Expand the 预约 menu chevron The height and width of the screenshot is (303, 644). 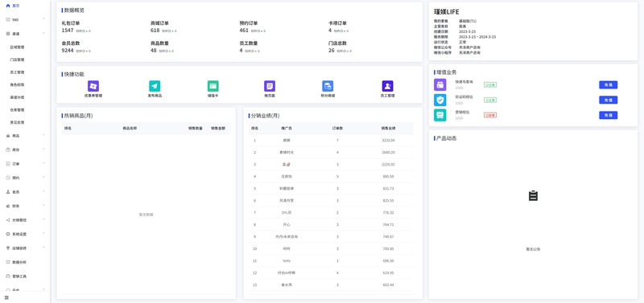pyautogui.click(x=43, y=178)
